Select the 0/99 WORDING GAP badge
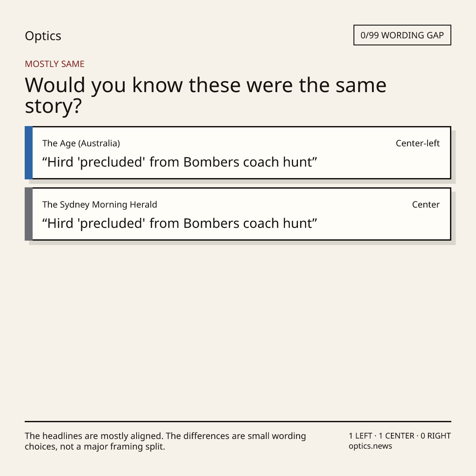 402,35
